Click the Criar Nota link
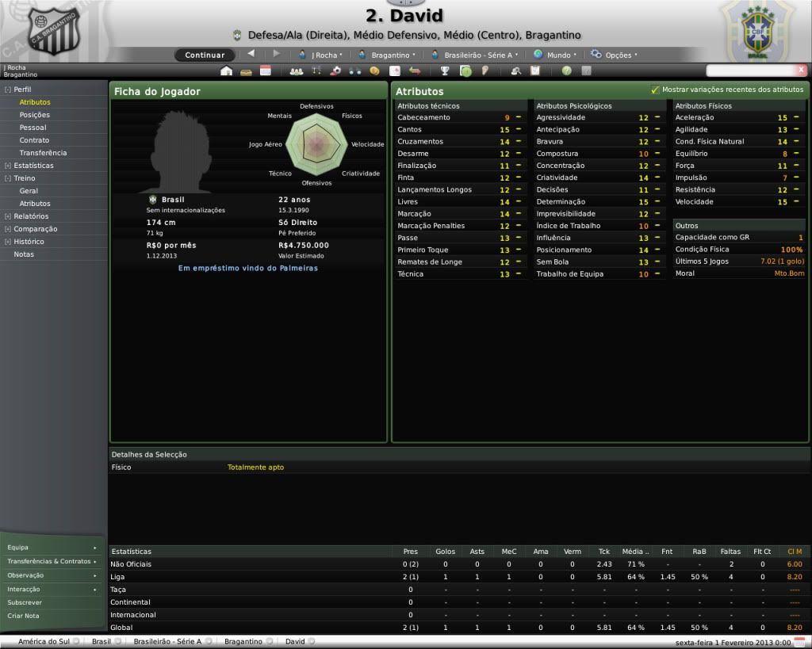Image resolution: width=812 pixels, height=649 pixels. [24, 616]
